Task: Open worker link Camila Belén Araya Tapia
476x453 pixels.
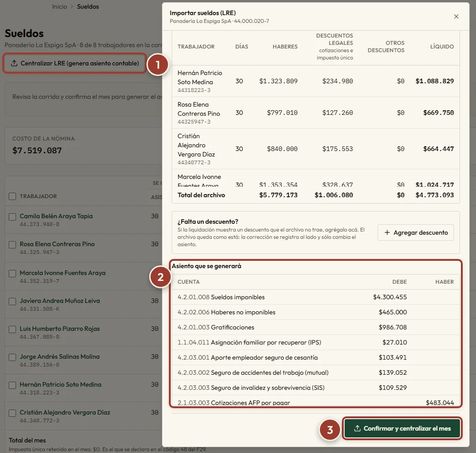Action: click(56, 216)
